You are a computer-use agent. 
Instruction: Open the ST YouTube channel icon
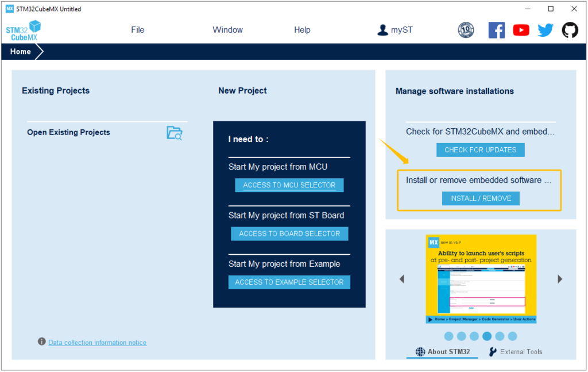(521, 30)
